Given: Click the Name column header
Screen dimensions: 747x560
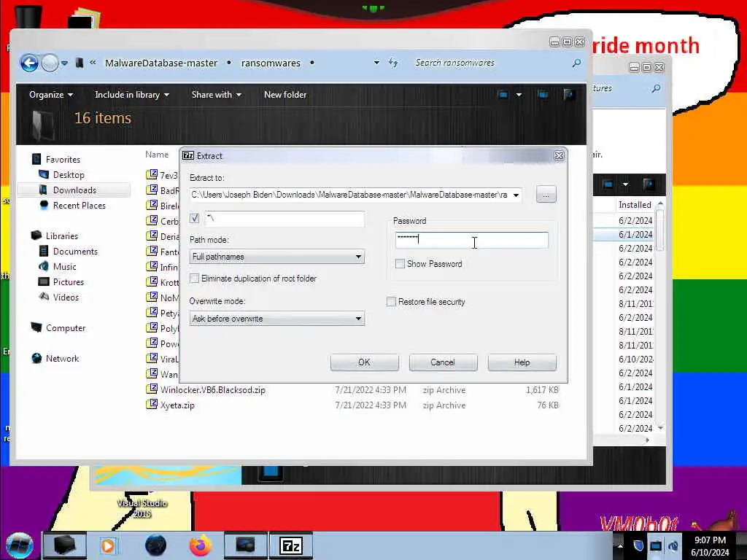Looking at the screenshot, I should point(157,155).
